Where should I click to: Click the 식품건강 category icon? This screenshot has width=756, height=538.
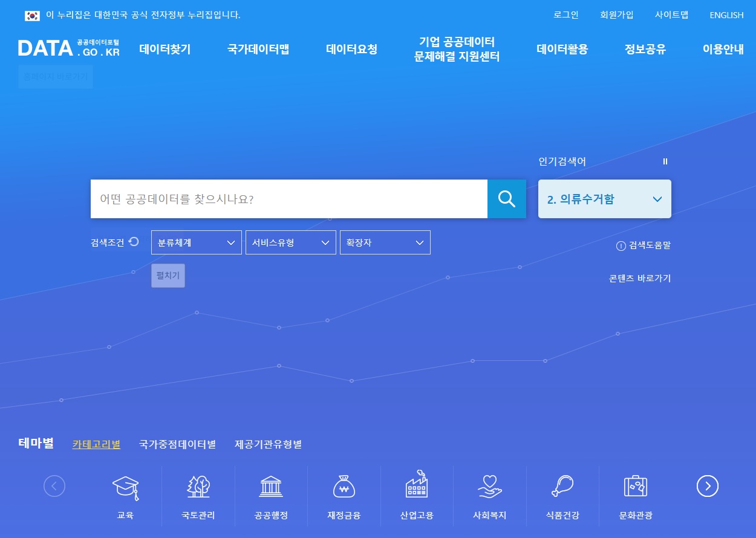click(x=562, y=496)
